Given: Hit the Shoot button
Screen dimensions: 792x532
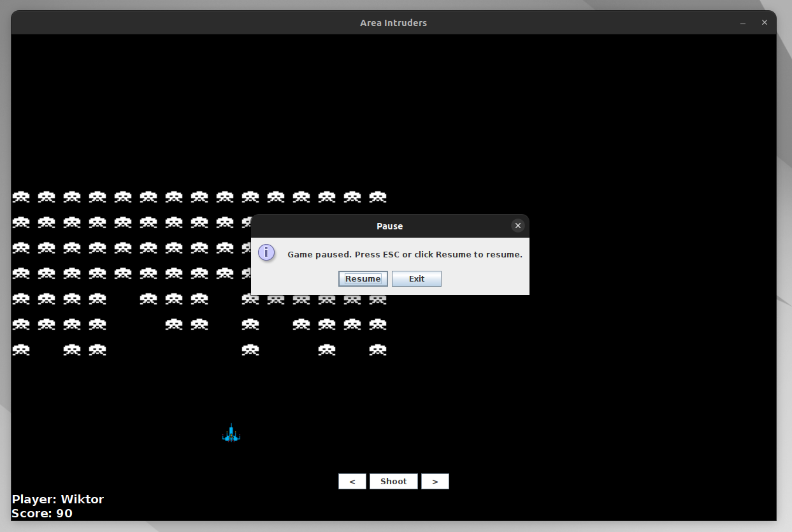Looking at the screenshot, I should click(393, 482).
